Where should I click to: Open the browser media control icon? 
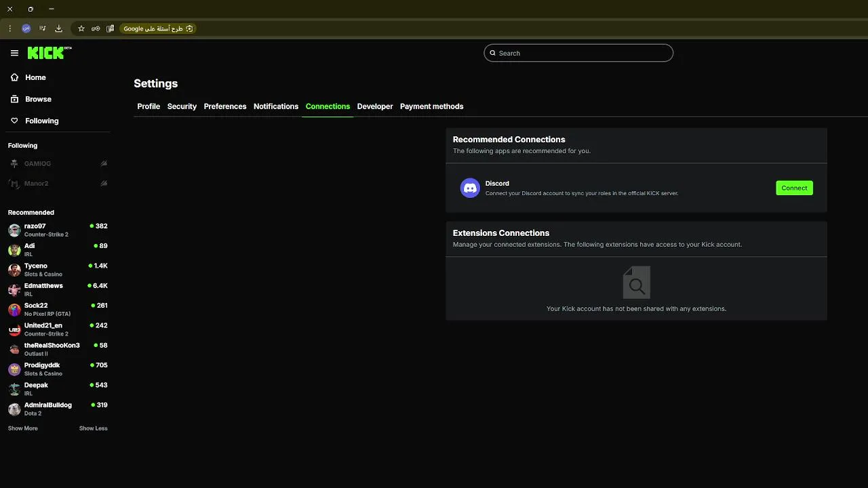[x=42, y=28]
